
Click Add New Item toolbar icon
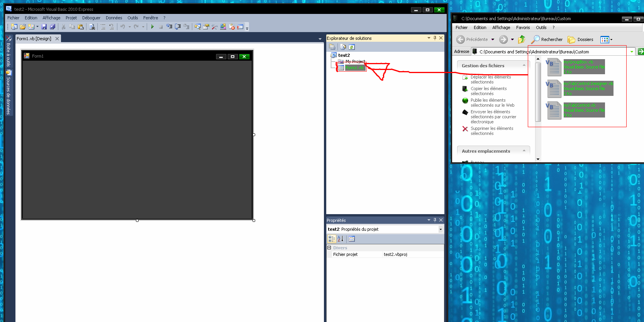31,27
